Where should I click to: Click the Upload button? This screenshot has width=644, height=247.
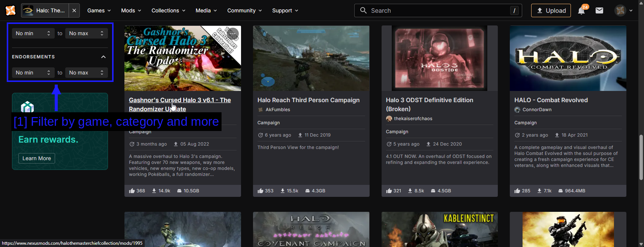[551, 10]
